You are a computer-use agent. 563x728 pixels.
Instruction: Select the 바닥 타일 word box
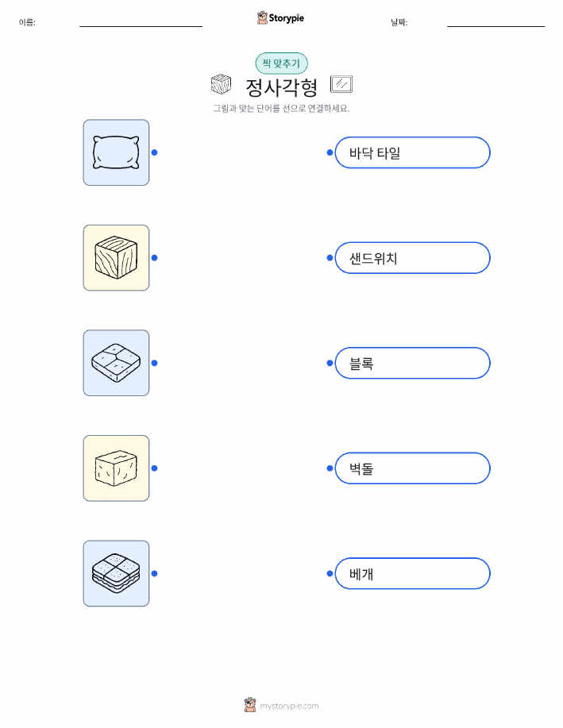412,152
